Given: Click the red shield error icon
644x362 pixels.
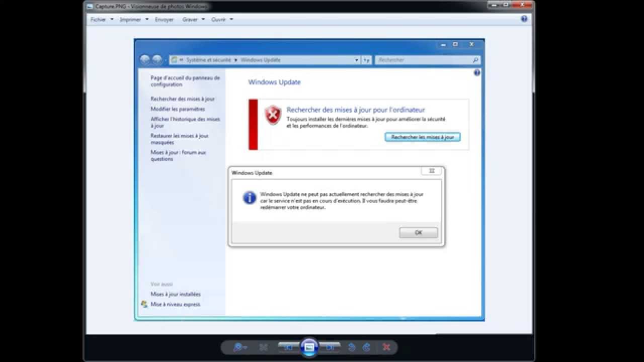Looking at the screenshot, I should pyautogui.click(x=272, y=115).
